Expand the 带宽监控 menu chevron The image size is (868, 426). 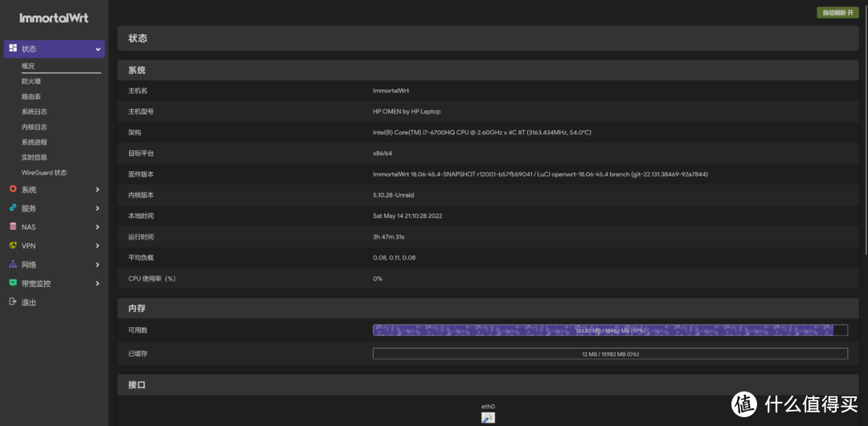[x=97, y=284]
